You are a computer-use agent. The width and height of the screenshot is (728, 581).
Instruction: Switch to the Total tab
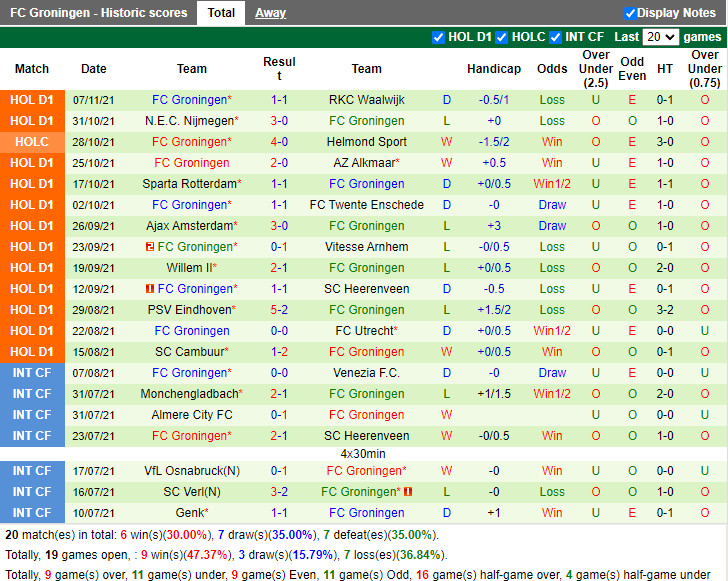(221, 13)
